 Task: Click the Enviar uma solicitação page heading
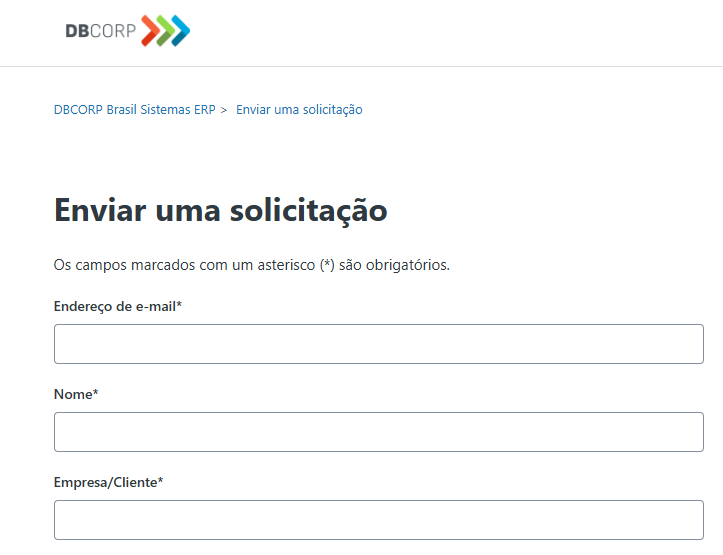220,211
